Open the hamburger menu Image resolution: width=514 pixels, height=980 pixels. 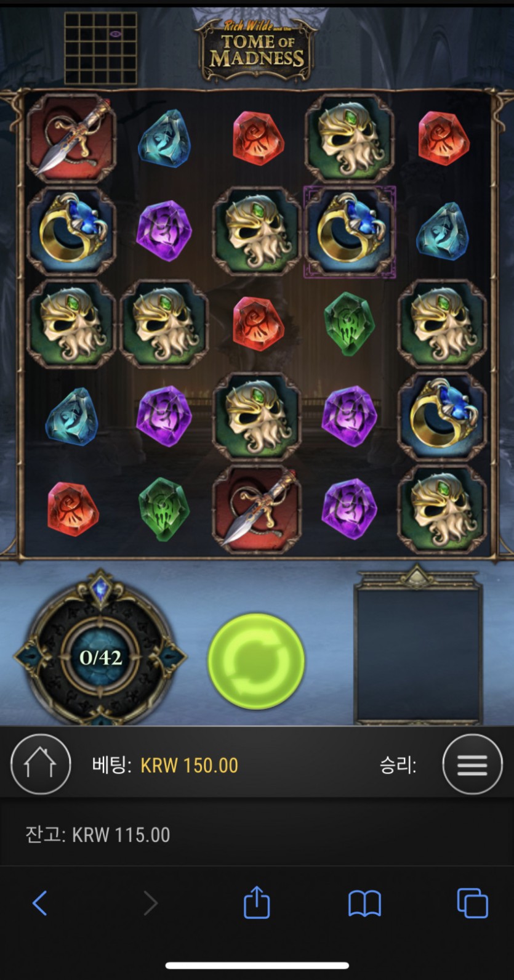coord(472,764)
